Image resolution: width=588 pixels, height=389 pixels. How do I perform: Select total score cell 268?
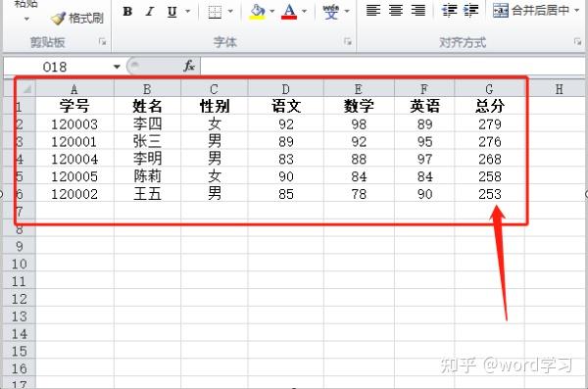pos(489,159)
